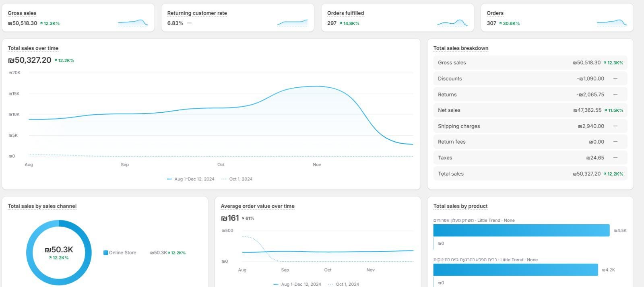Click the ₪4.2K second product bar
644x287 pixels.
pyautogui.click(x=515, y=270)
